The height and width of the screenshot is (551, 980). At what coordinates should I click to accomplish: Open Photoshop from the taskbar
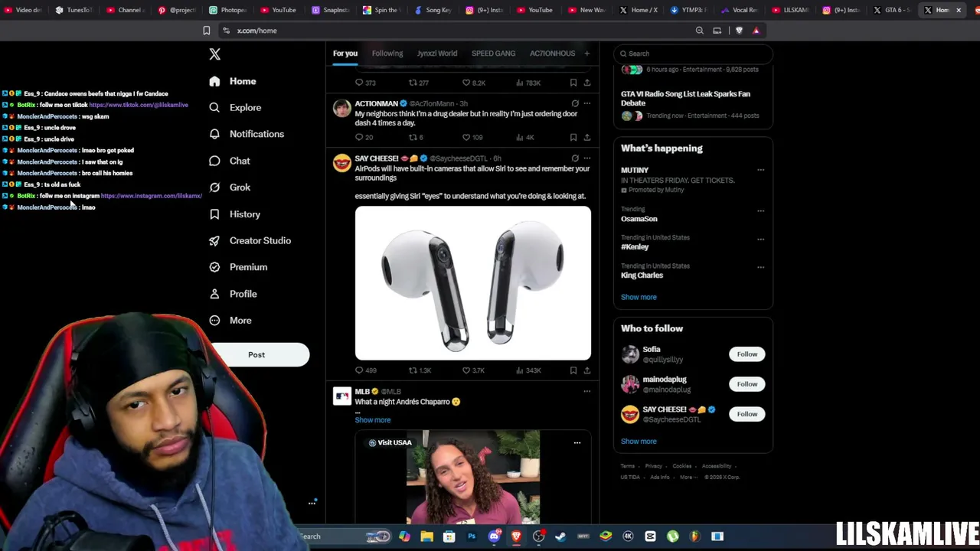pyautogui.click(x=472, y=536)
